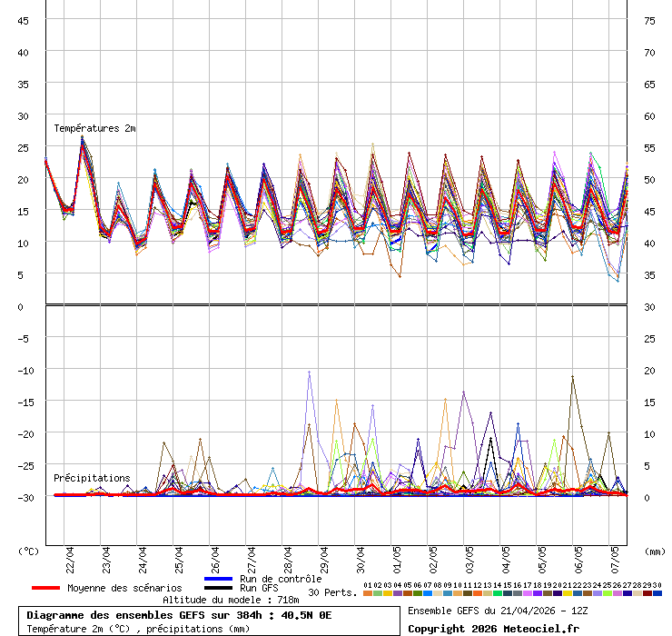Click 'Altitude du modele : 718m' text
This screenshot has width=672, height=636.
click(x=231, y=601)
